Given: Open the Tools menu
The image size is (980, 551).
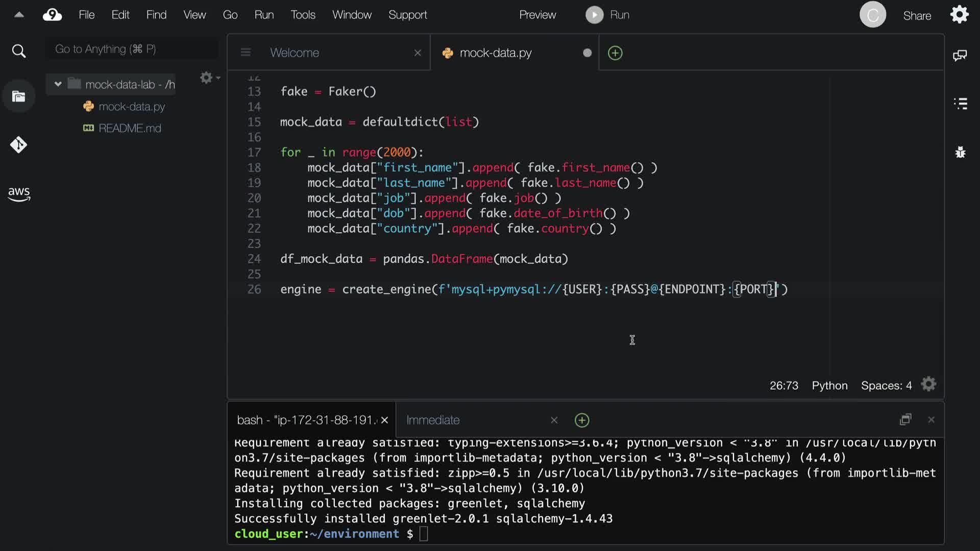Looking at the screenshot, I should point(303,15).
